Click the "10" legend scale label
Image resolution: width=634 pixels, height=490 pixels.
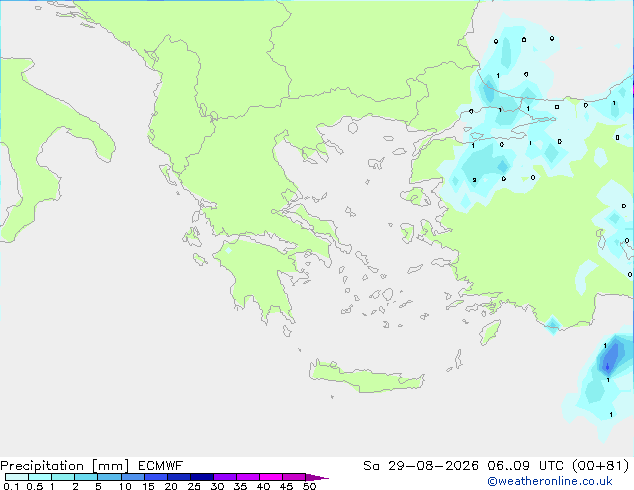click(125, 486)
